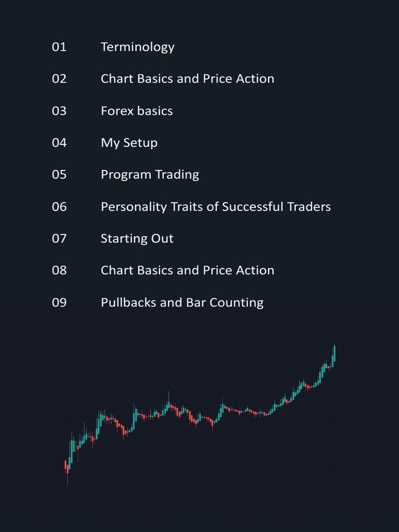Open the Terminology chapter
Viewport: 399px width, 532px height.
[137, 47]
